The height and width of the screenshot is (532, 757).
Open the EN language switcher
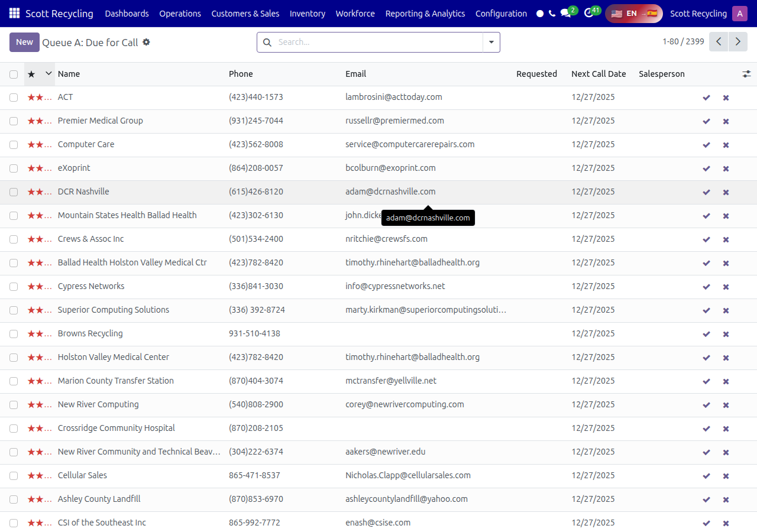coord(633,14)
